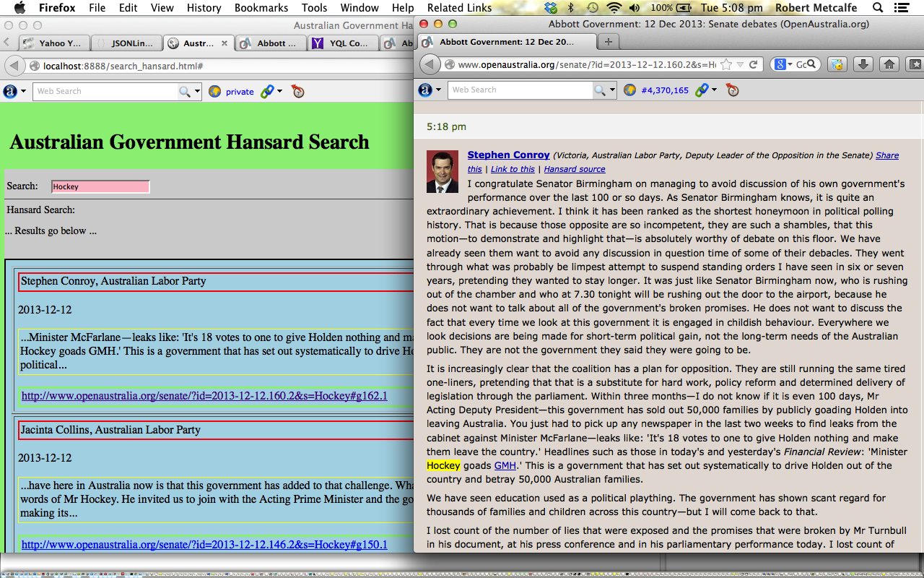
Task: Click the private rank label
Action: [x=240, y=92]
